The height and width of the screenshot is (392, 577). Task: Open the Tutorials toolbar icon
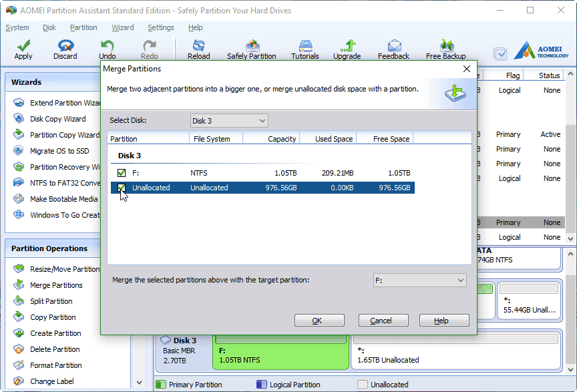point(305,45)
